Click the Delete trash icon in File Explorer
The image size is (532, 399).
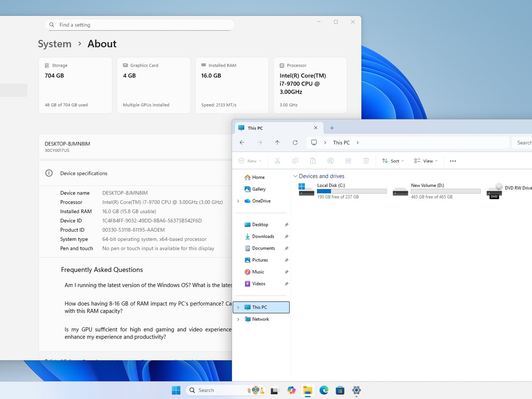[x=366, y=161]
